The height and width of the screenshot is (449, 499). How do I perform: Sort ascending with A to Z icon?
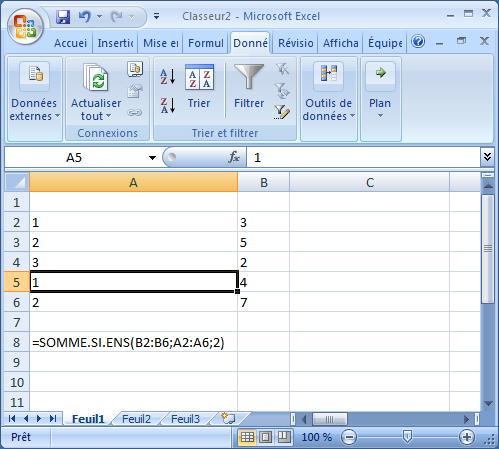[x=168, y=76]
